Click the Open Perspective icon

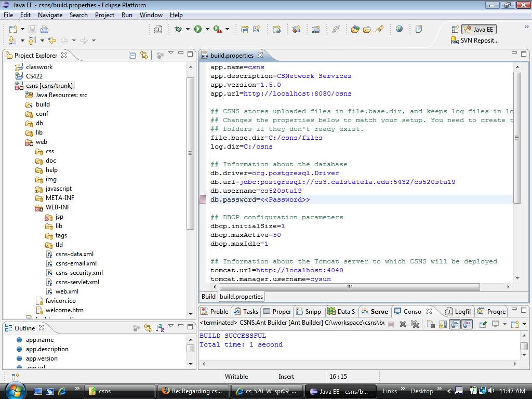click(x=455, y=30)
